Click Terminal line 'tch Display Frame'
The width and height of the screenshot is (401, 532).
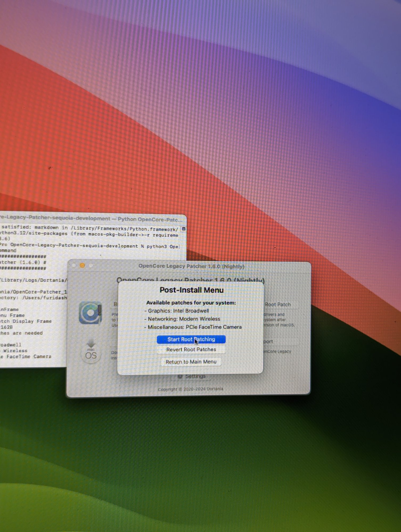tap(26, 321)
